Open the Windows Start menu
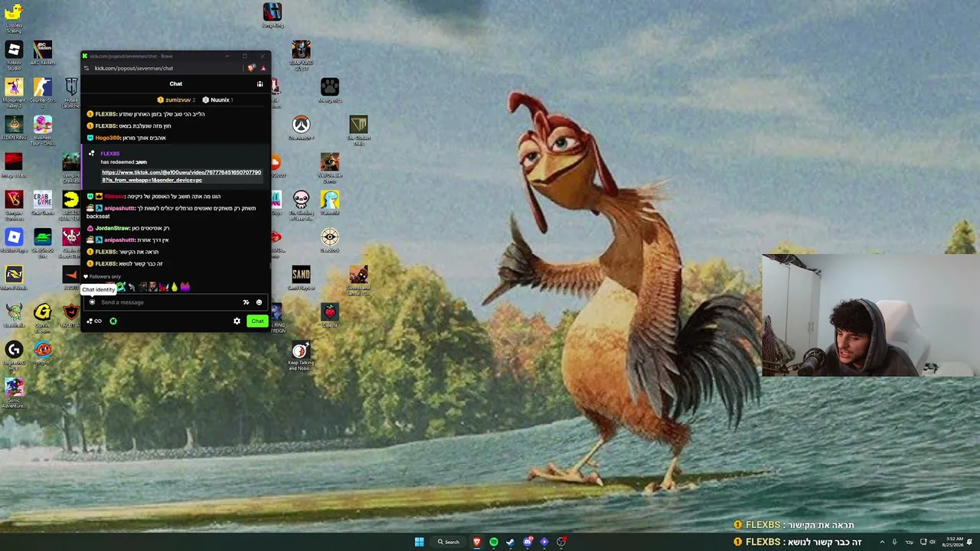 click(x=419, y=542)
